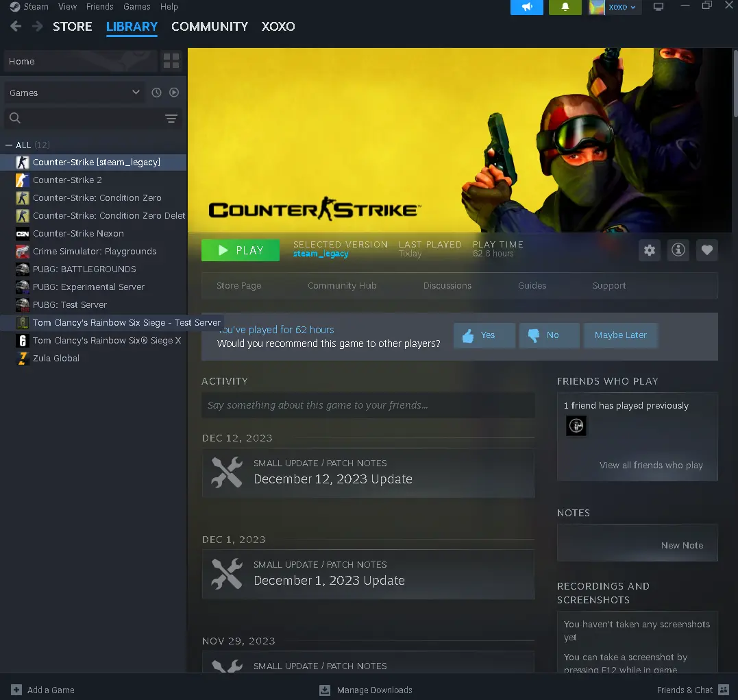Expand the Games filter dropdown
This screenshot has height=700, width=738.
point(75,93)
